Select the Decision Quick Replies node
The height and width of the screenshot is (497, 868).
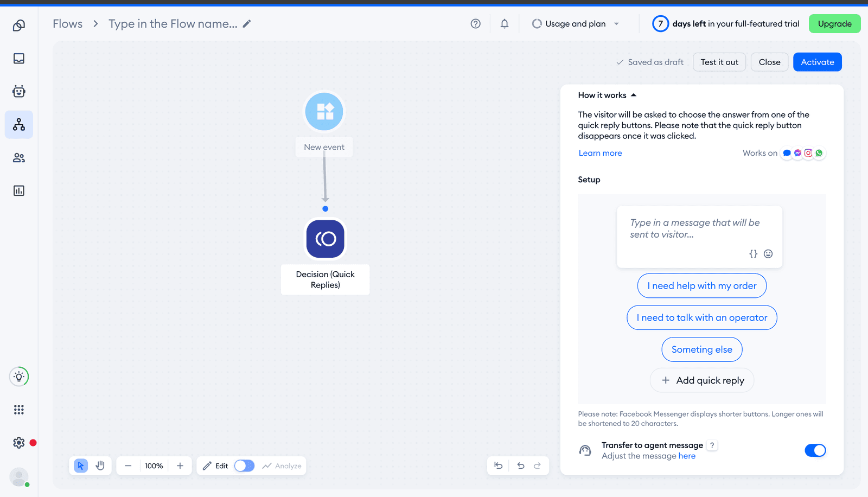click(x=325, y=239)
